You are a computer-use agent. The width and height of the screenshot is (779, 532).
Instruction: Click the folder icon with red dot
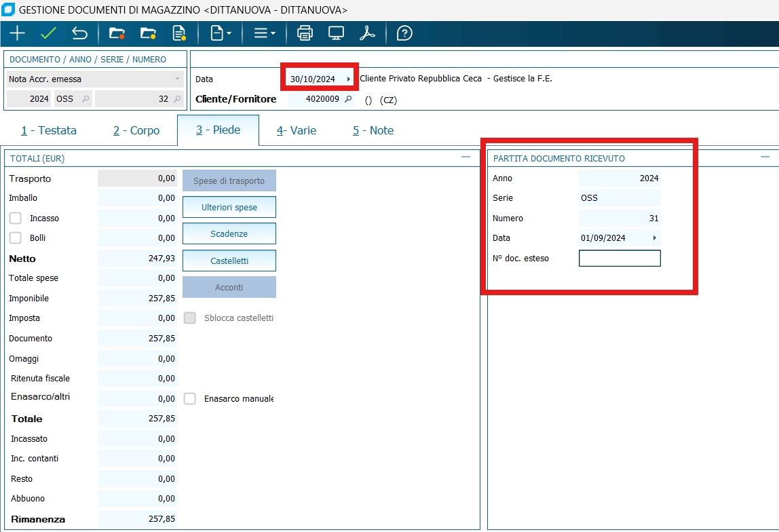tap(117, 33)
